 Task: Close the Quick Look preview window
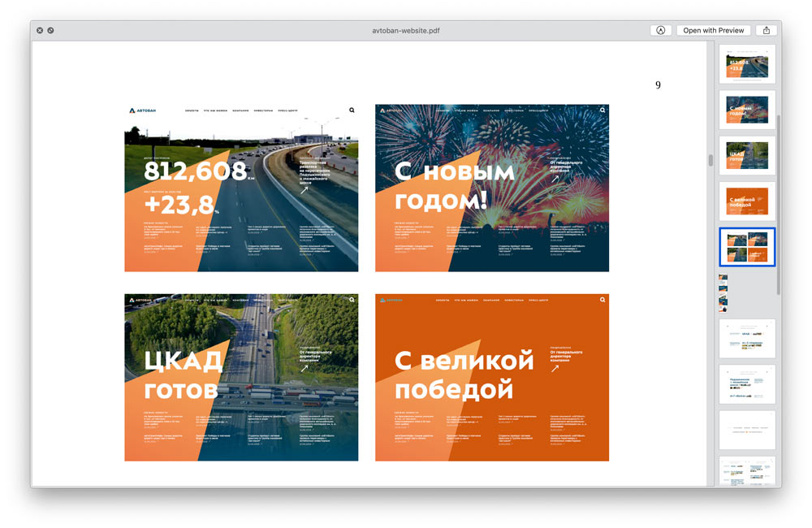(39, 30)
